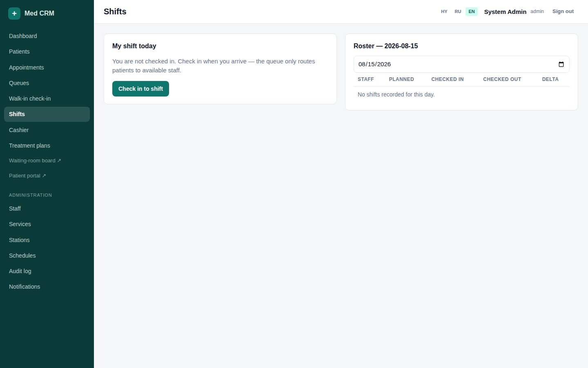Click the PLANNED column header
This screenshot has height=368, width=588.
pyautogui.click(x=401, y=79)
